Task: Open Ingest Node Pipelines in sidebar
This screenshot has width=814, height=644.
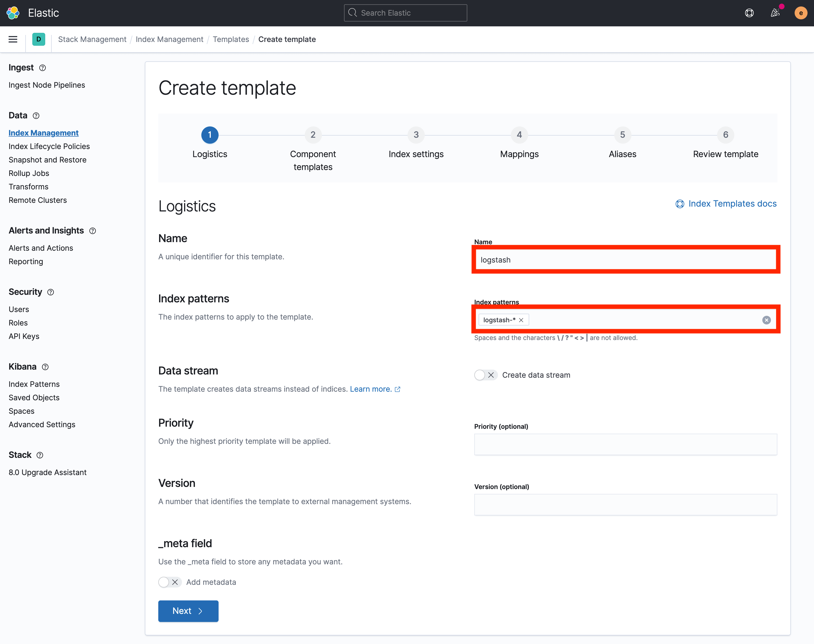Action: point(47,85)
